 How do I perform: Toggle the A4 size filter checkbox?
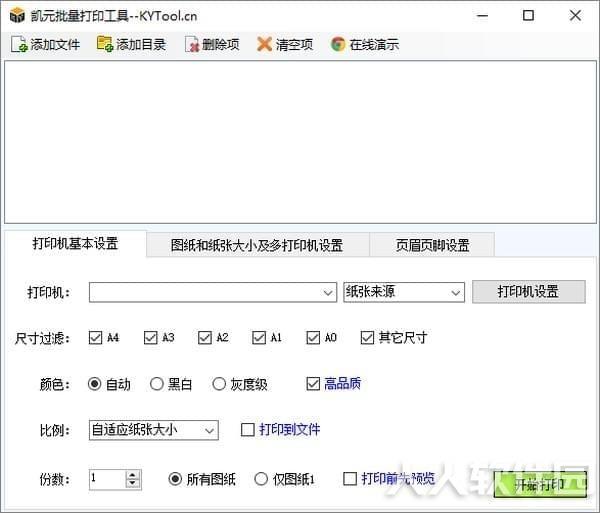click(x=95, y=338)
